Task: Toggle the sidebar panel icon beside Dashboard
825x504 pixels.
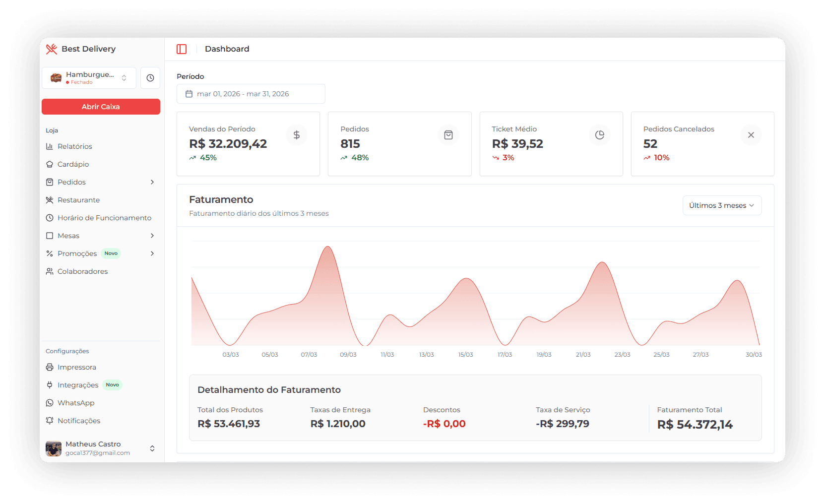Action: coord(182,49)
